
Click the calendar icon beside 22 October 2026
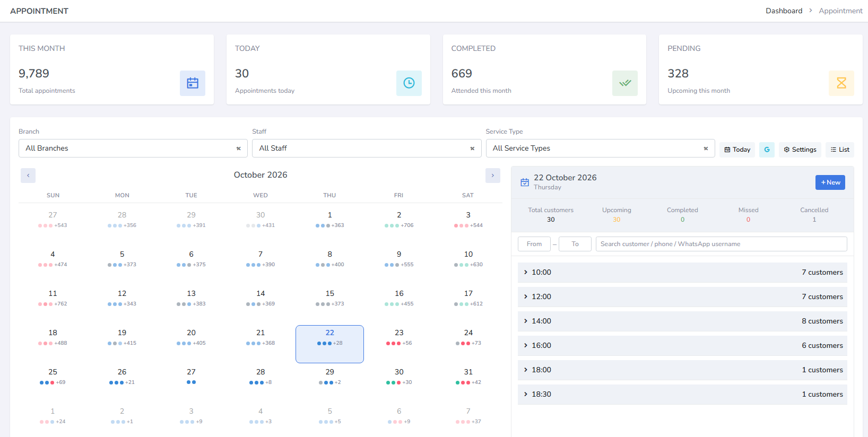[525, 182]
